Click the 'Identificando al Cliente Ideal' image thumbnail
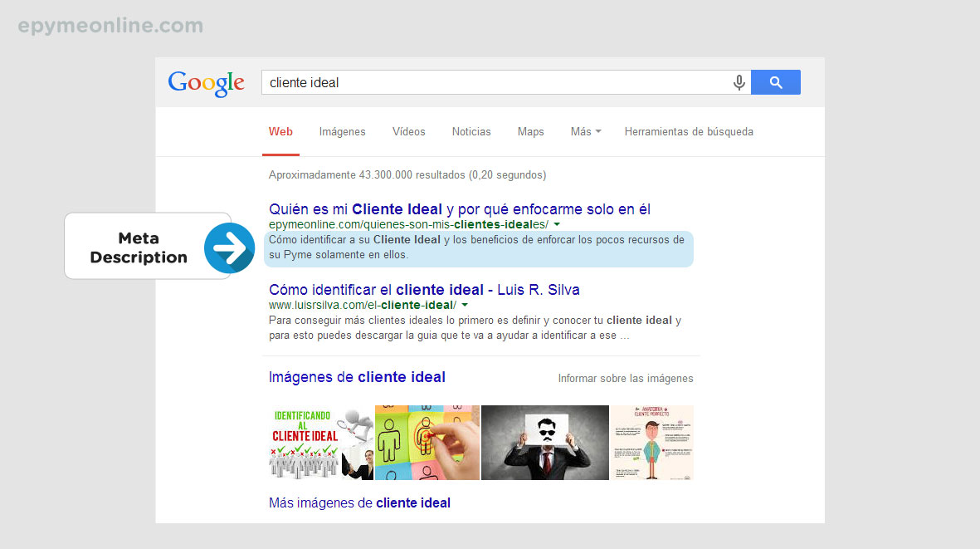This screenshot has width=980, height=549. coord(319,442)
